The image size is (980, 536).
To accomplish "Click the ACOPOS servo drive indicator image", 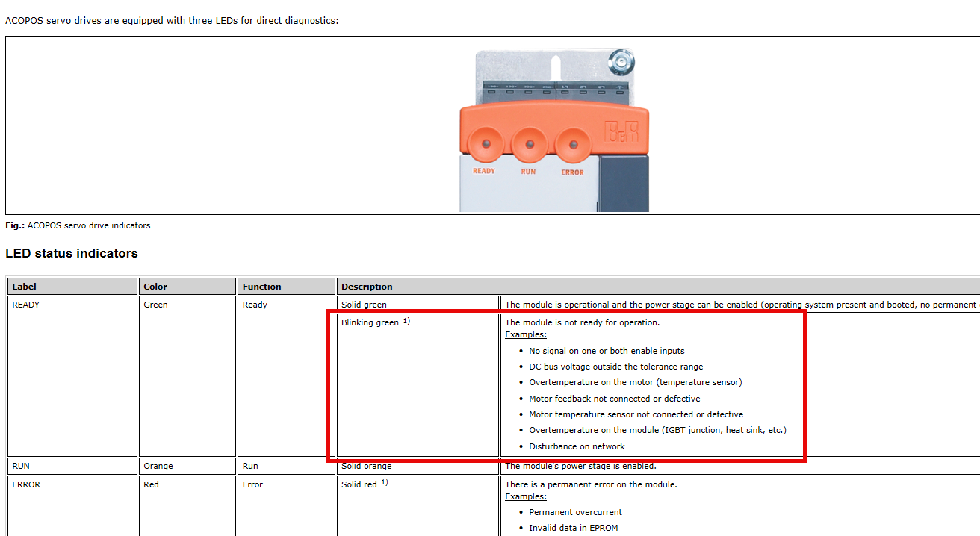I will click(554, 129).
